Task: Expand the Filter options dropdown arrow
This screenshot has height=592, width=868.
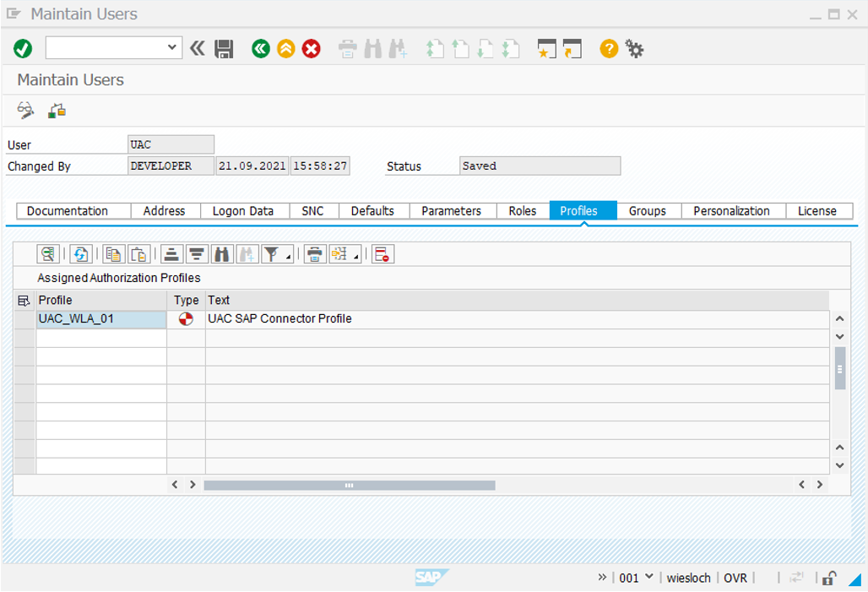Action: point(288,256)
